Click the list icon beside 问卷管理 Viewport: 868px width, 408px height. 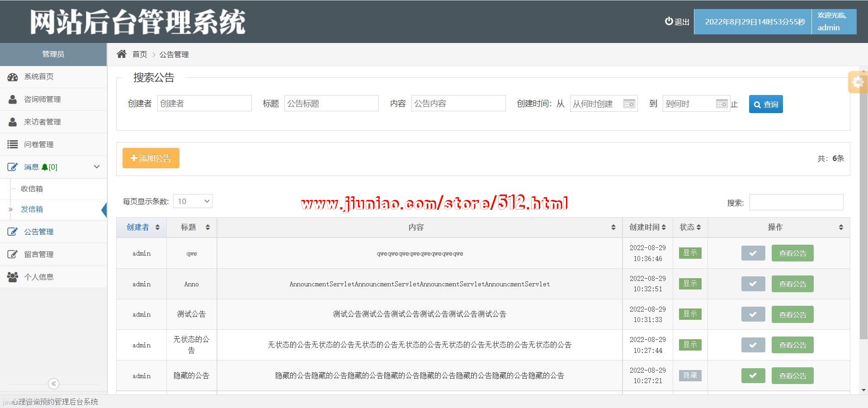[13, 144]
